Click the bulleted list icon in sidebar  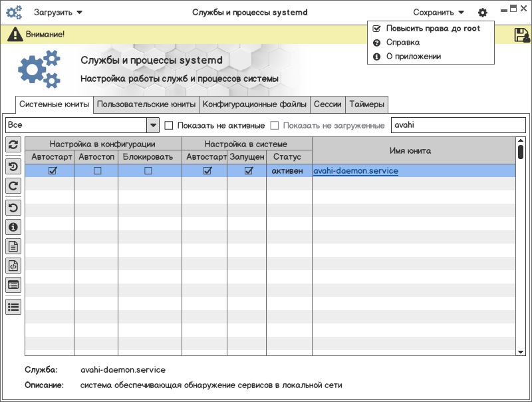point(13,306)
